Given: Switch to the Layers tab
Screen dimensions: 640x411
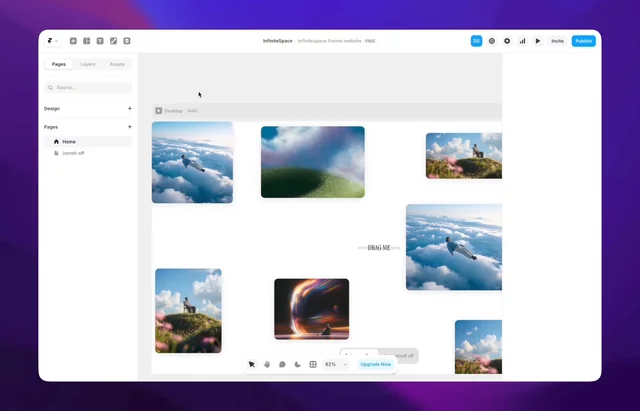Looking at the screenshot, I should tap(88, 64).
